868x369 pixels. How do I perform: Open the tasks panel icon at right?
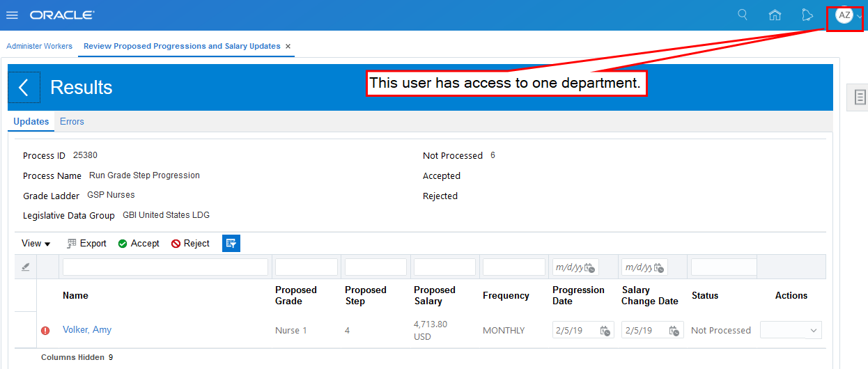tap(860, 97)
